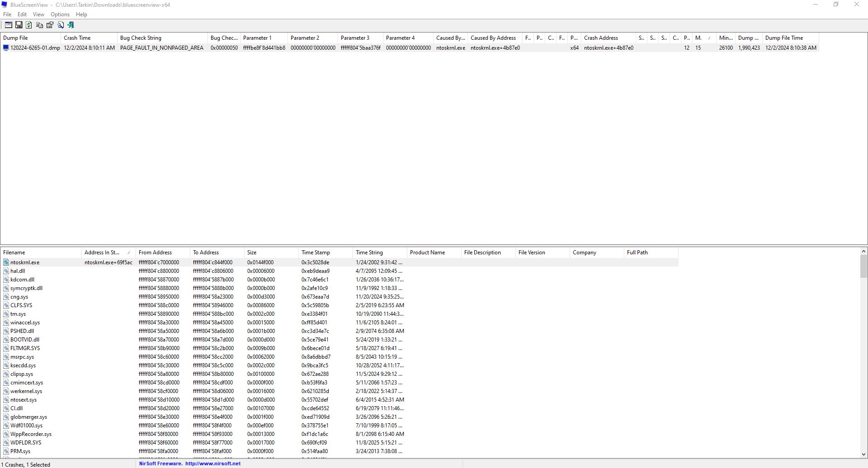
Task: Click the CLFS.SYS file icon
Action: coord(6,305)
